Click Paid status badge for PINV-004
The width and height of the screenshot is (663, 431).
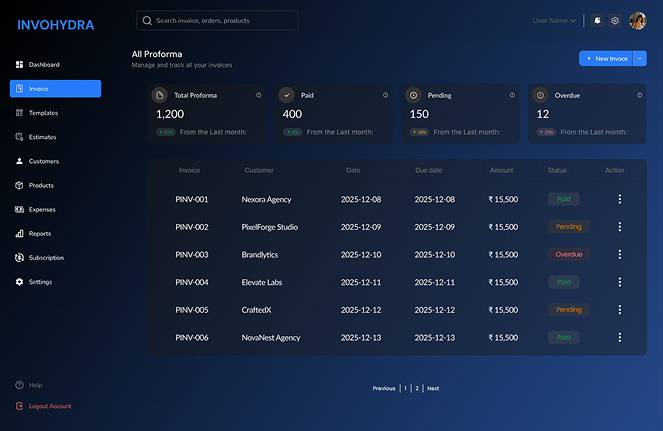coord(564,282)
